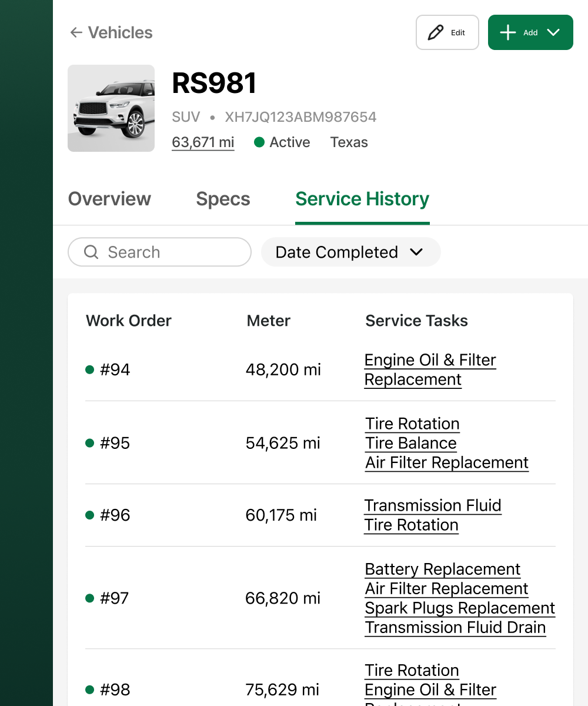Click the pencil icon on Edit button
The width and height of the screenshot is (588, 706).
pos(436,33)
